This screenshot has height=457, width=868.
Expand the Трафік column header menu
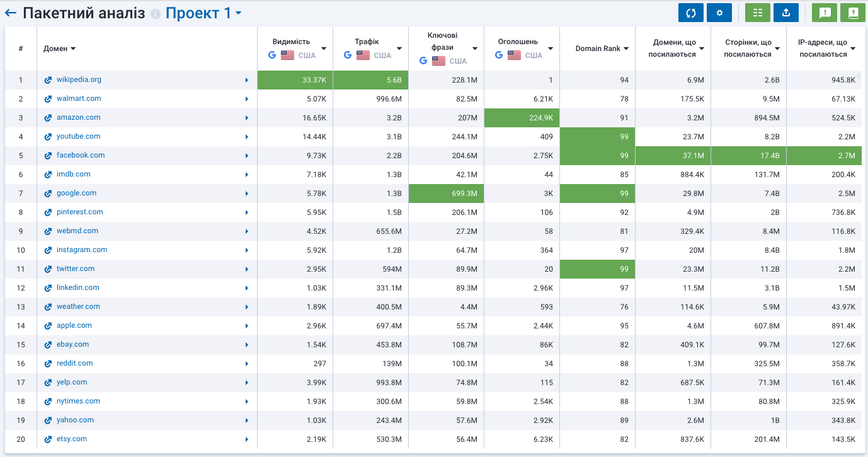pyautogui.click(x=399, y=49)
